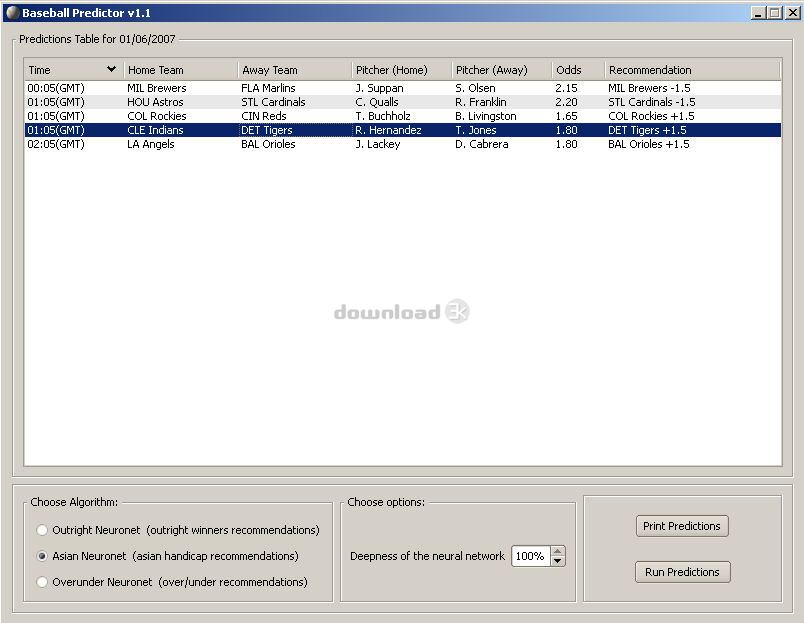The width and height of the screenshot is (804, 623).
Task: Click the Pitcher (Home) column header
Action: (x=401, y=70)
